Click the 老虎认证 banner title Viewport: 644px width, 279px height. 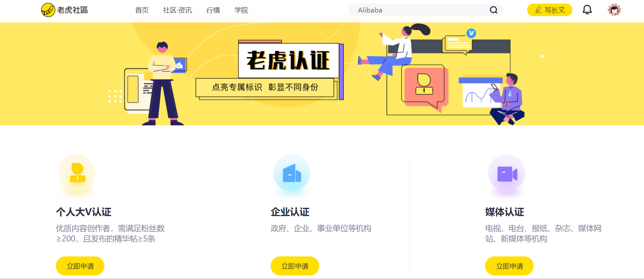[x=288, y=60]
